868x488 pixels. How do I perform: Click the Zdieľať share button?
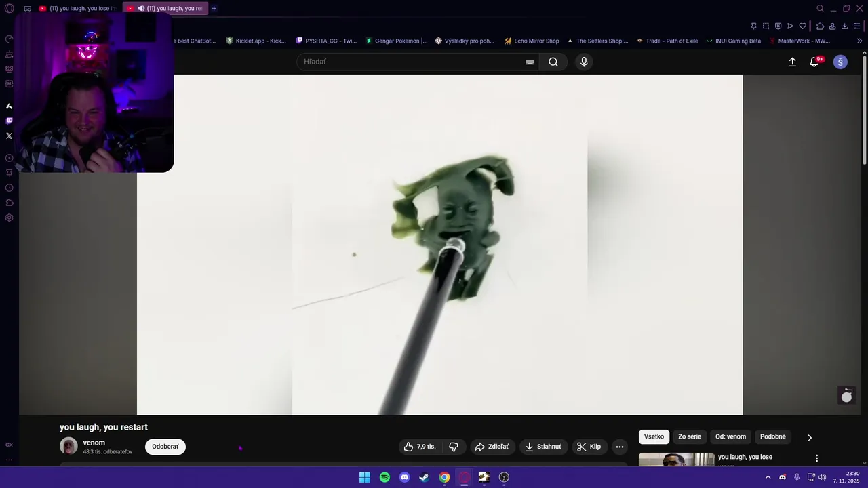coord(492,447)
